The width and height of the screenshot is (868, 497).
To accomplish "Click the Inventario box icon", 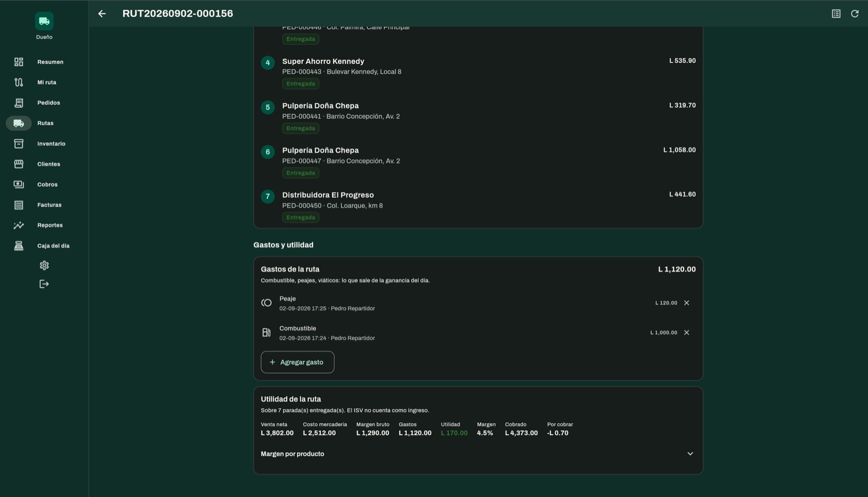I will 19,144.
